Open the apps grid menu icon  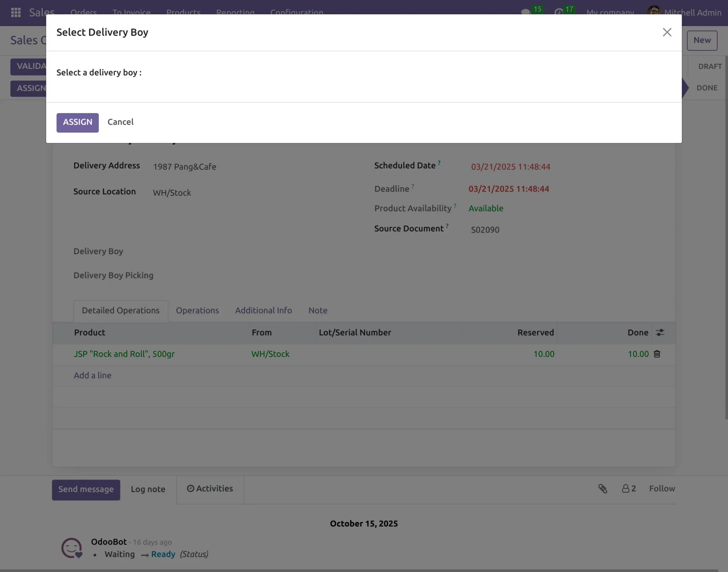tap(16, 12)
